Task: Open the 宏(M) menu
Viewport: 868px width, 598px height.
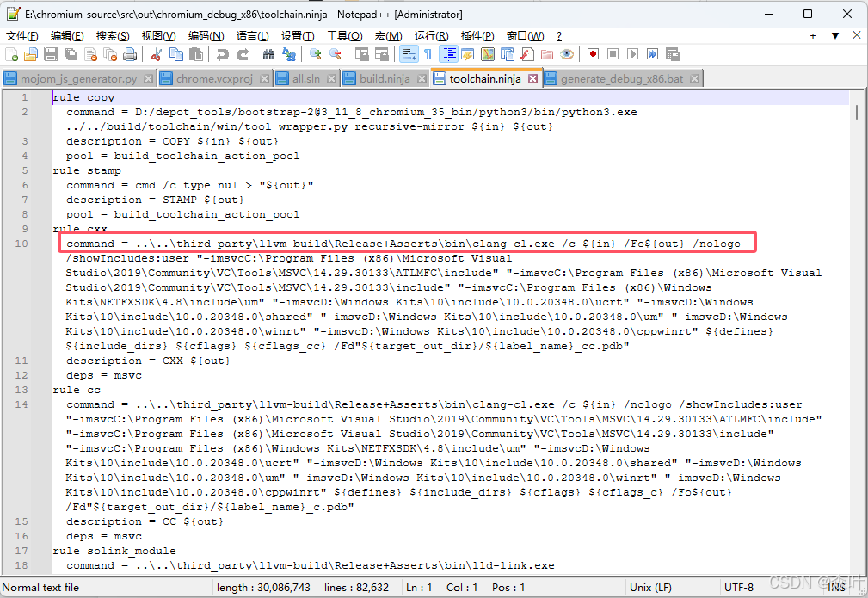Action: [388, 36]
